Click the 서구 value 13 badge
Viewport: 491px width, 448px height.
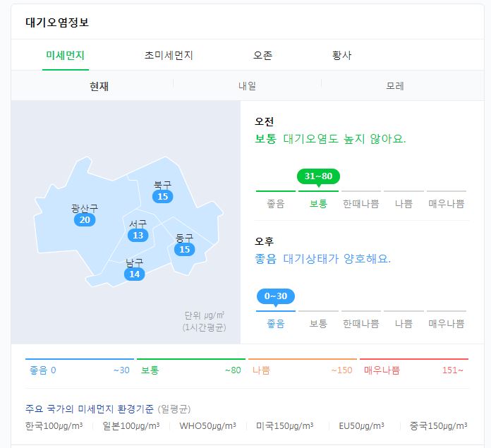tap(138, 236)
